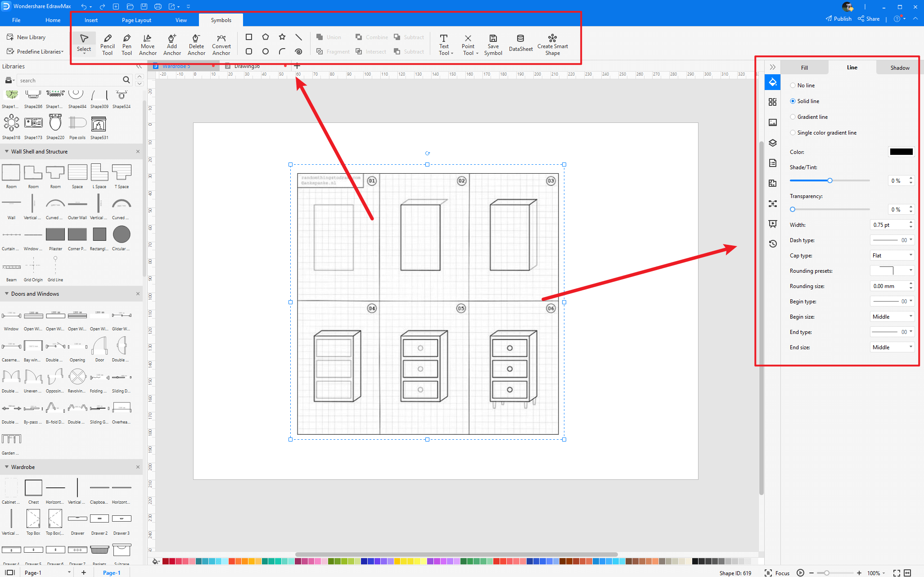Viewport: 924px width, 577px height.
Task: Click the Save Symbol icon
Action: click(493, 44)
